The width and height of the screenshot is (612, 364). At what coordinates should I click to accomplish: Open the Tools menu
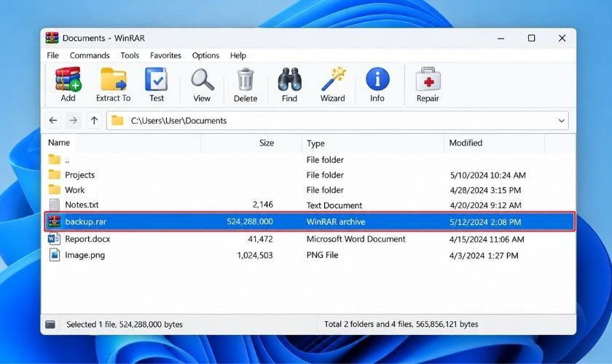pyautogui.click(x=130, y=55)
